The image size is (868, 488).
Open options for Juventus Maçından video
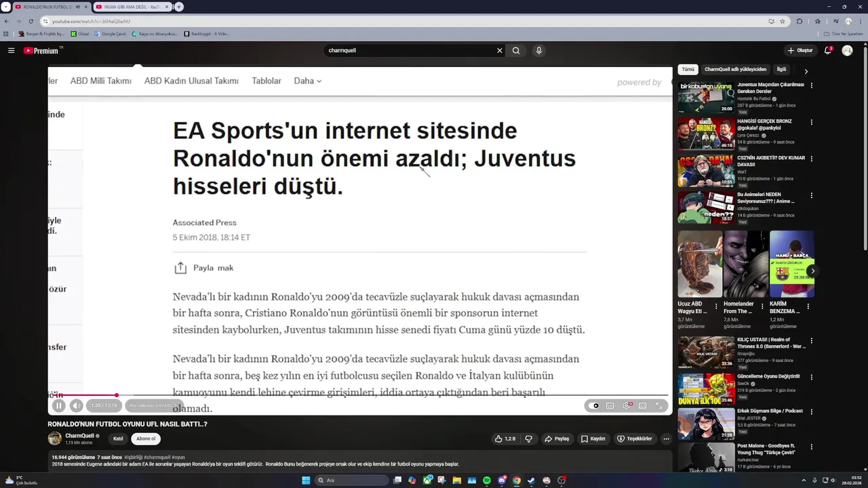(811, 85)
